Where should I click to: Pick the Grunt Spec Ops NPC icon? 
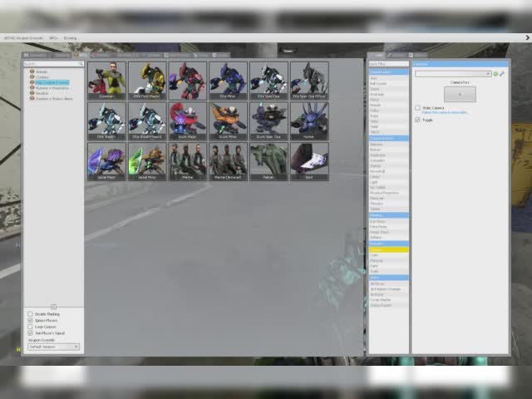268,121
